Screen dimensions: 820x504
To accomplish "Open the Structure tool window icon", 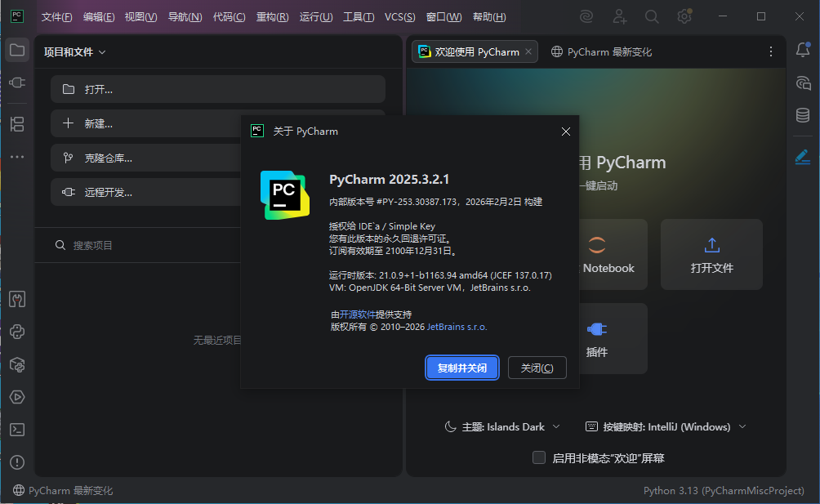I will coord(16,124).
